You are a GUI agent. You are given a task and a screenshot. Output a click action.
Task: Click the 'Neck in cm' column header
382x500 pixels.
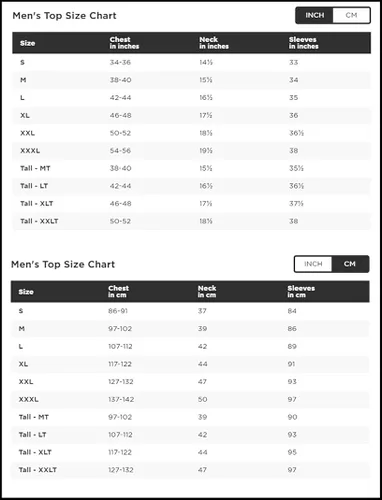pos(207,292)
